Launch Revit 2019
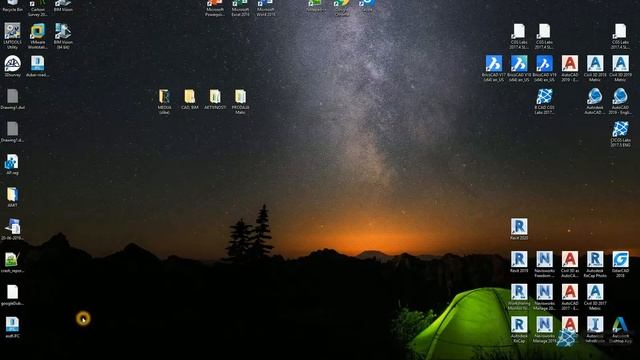The width and height of the screenshot is (640, 360). pyautogui.click(x=519, y=261)
